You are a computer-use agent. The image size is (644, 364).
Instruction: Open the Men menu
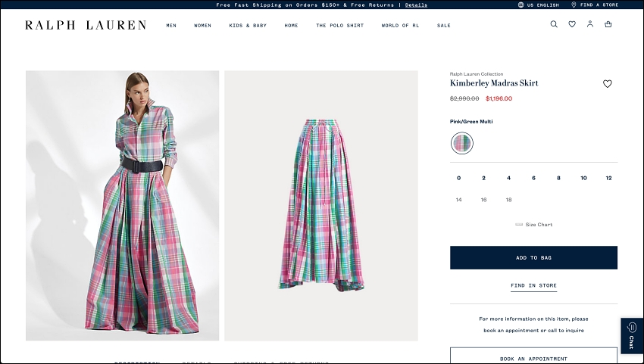point(171,26)
